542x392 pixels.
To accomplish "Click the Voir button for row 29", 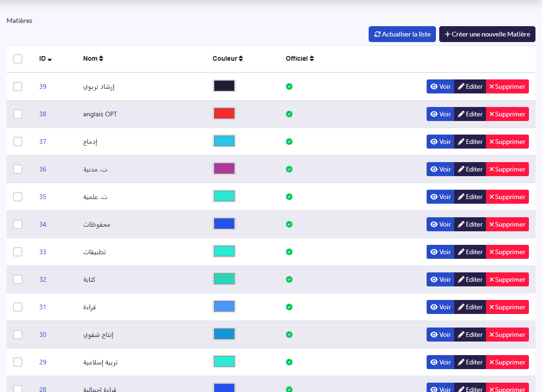I will (x=440, y=362).
